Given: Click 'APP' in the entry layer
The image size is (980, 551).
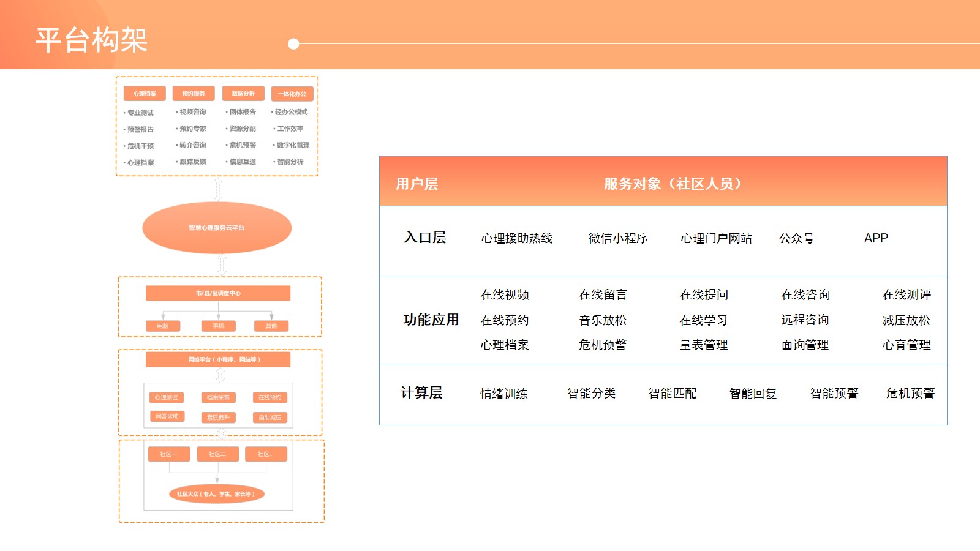Looking at the screenshot, I should pyautogui.click(x=876, y=238).
